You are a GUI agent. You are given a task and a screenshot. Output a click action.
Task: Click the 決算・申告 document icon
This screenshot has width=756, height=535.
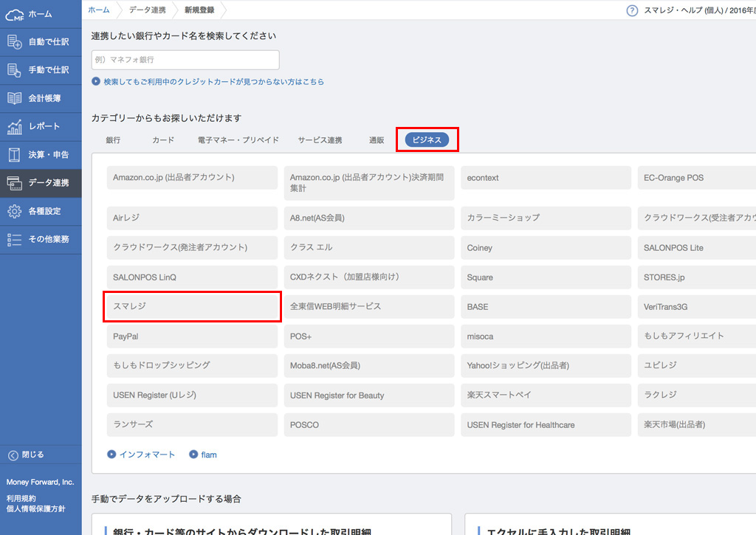click(x=15, y=155)
